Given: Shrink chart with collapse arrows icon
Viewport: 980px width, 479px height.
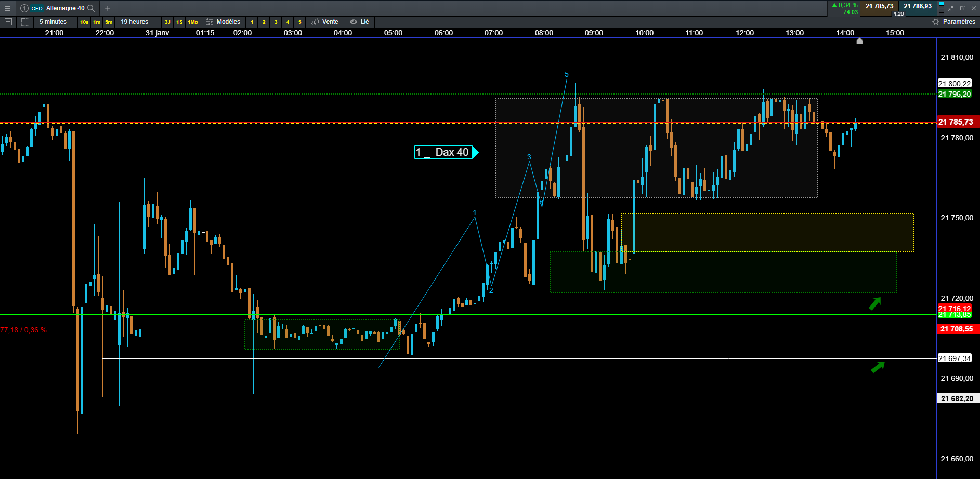Looking at the screenshot, I should tap(951, 8).
